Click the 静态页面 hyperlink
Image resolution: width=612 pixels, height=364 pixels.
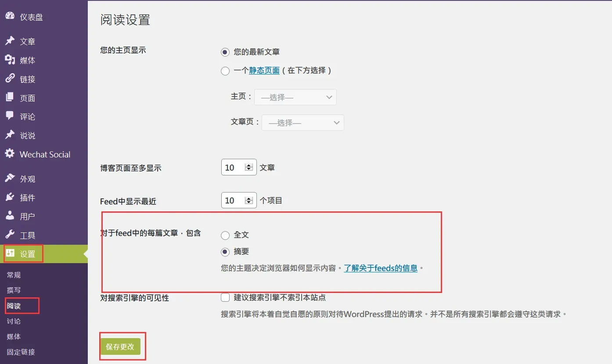click(x=264, y=71)
